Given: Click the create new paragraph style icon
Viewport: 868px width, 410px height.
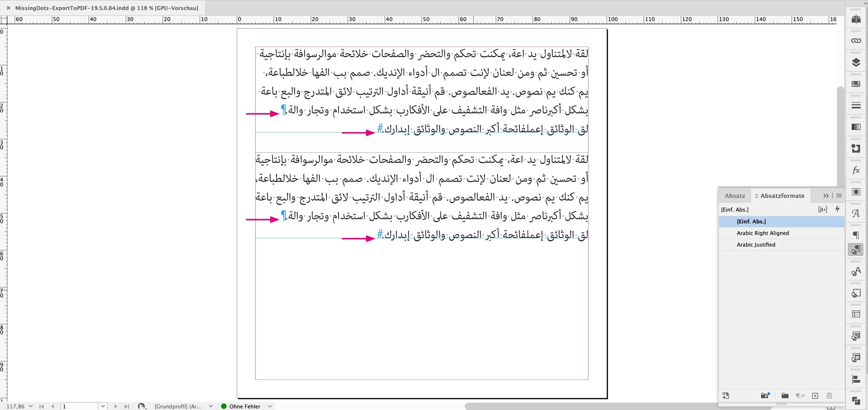Looking at the screenshot, I should [x=815, y=396].
